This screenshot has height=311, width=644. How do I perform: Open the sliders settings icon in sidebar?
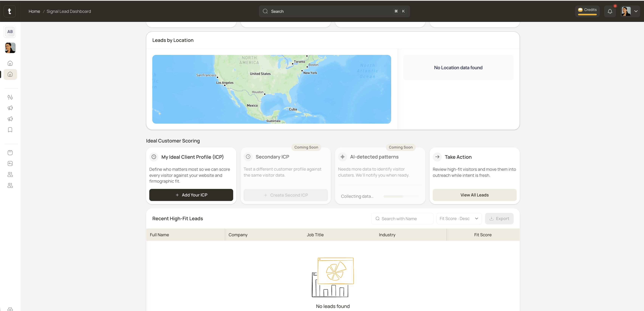tap(10, 97)
